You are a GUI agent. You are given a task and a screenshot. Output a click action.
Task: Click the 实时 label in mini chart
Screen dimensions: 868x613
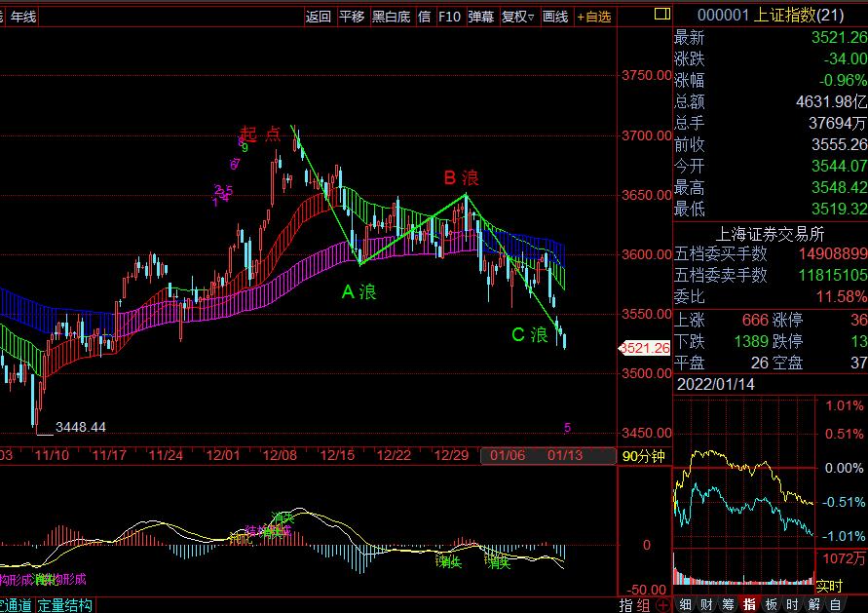(x=829, y=586)
